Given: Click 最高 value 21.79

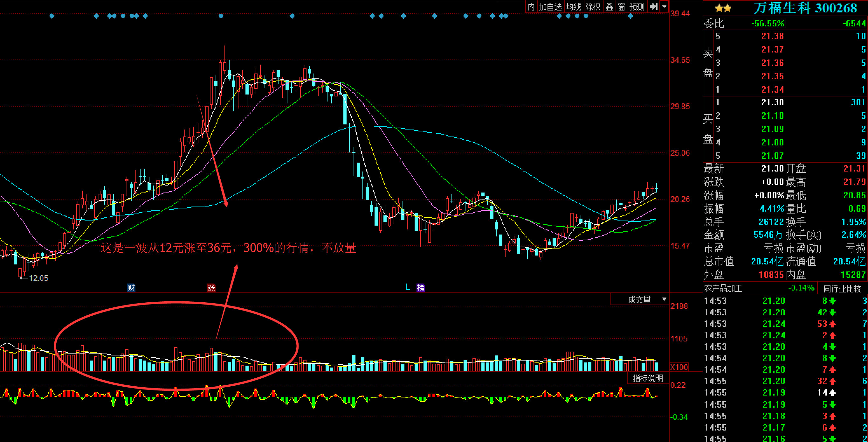Looking at the screenshot, I should pyautogui.click(x=854, y=182).
